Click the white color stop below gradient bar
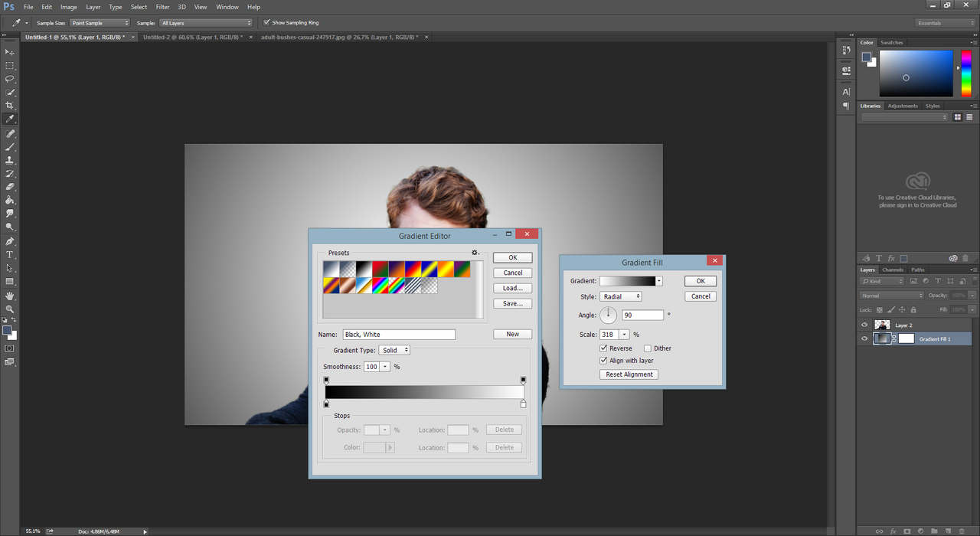This screenshot has height=536, width=980. (524, 404)
